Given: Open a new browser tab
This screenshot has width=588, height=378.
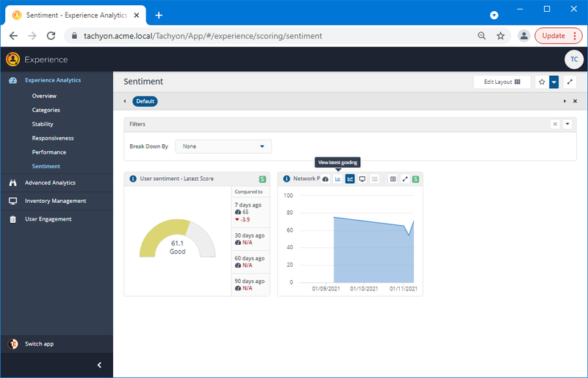Looking at the screenshot, I should coord(159,15).
